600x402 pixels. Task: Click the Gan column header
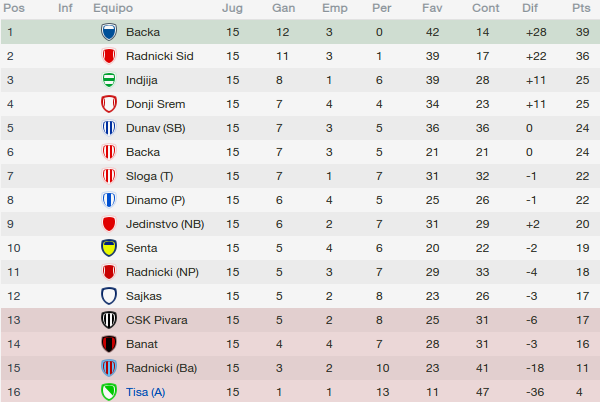pos(284,8)
